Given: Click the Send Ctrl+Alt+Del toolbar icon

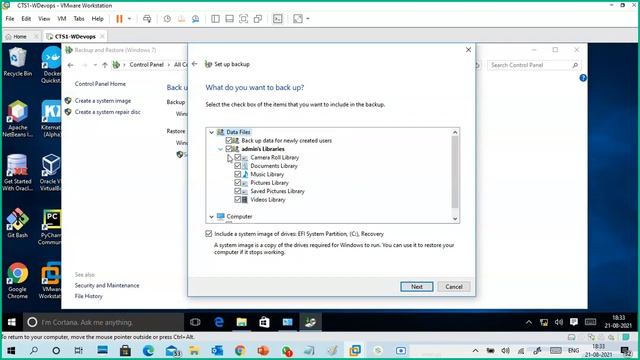Looking at the screenshot, I should [147, 19].
